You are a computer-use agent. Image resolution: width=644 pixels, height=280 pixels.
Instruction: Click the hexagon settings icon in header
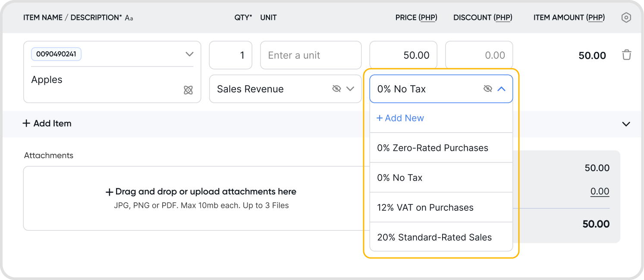point(626,18)
